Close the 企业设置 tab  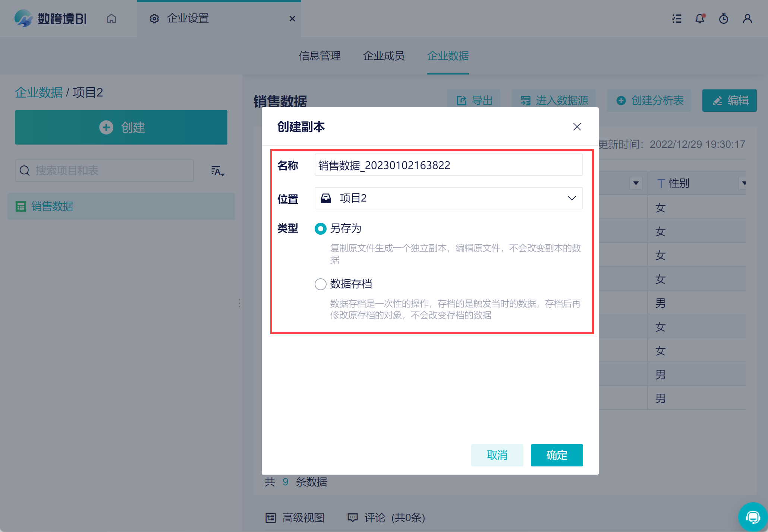[292, 19]
